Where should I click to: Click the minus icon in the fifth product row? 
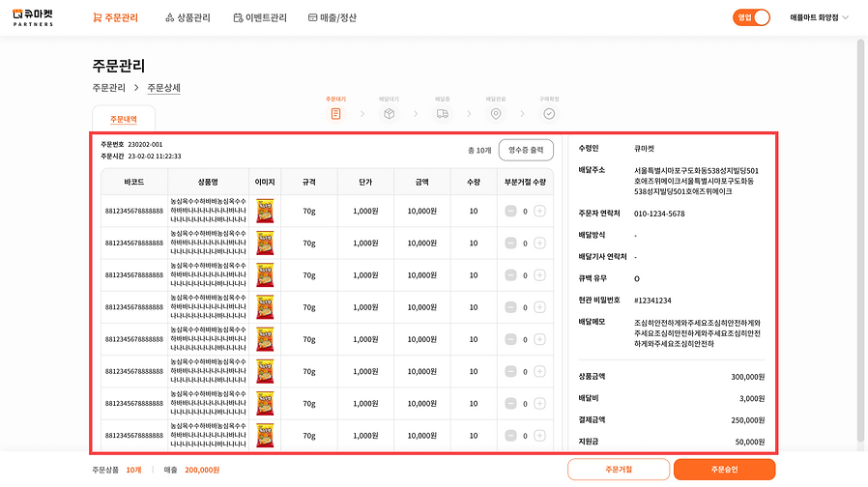click(511, 339)
